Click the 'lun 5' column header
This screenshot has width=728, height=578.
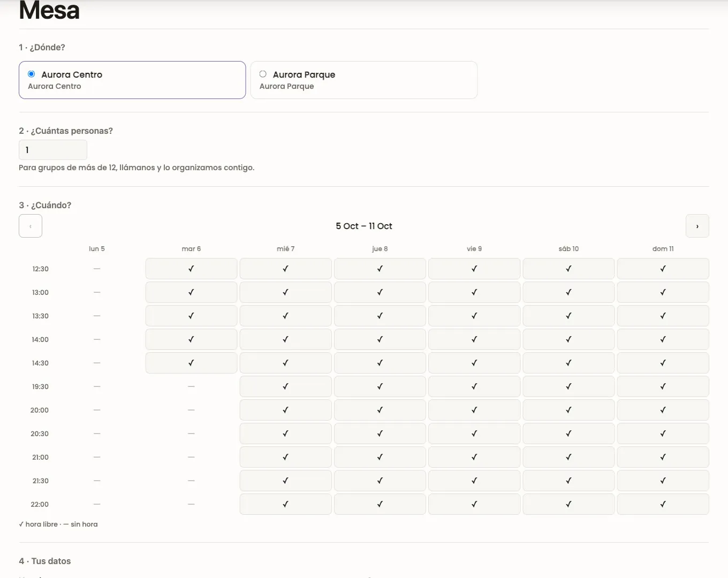97,249
